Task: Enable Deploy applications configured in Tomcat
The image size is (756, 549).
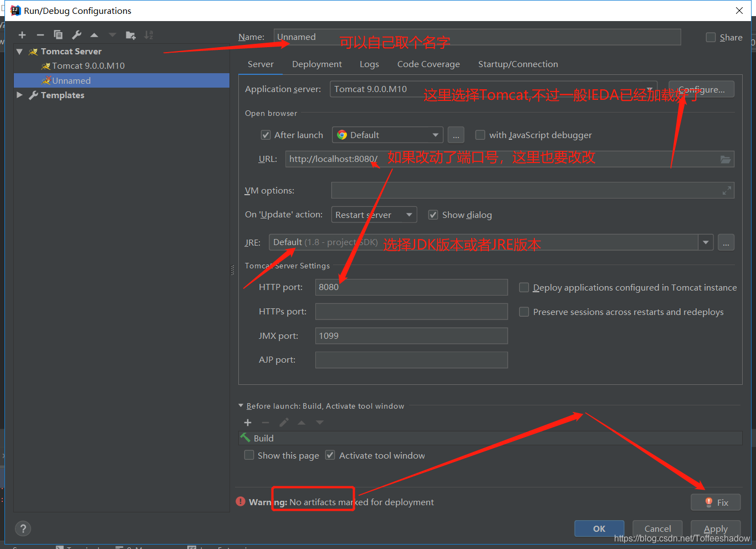Action: (x=524, y=287)
